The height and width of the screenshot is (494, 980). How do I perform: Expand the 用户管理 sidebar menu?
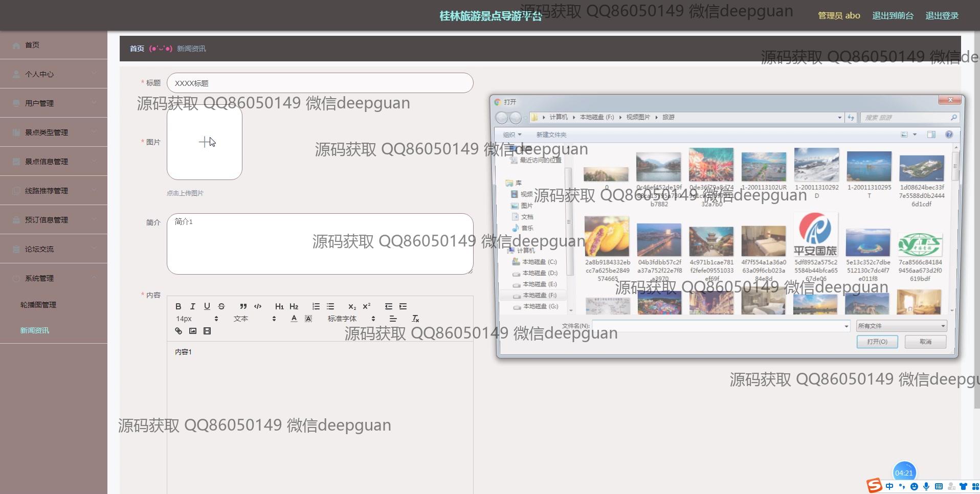(x=54, y=103)
